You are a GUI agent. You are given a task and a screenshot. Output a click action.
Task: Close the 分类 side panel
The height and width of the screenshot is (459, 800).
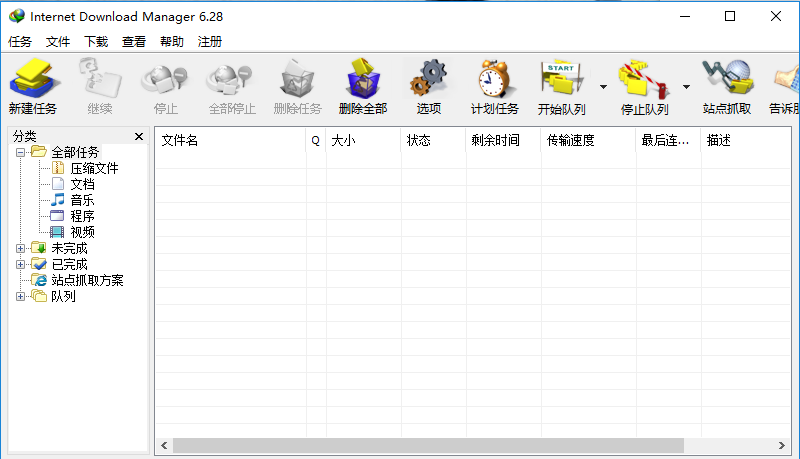tap(139, 136)
